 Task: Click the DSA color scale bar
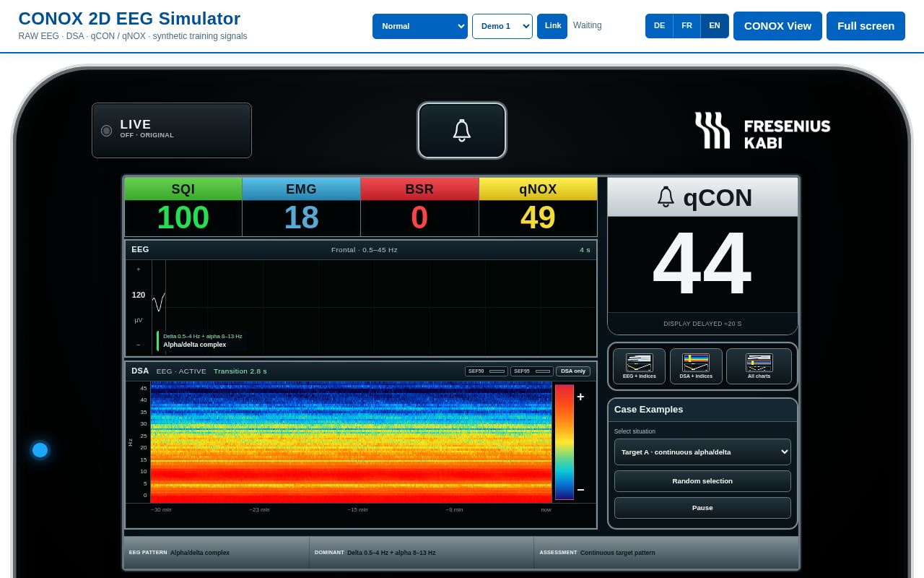tap(565, 442)
